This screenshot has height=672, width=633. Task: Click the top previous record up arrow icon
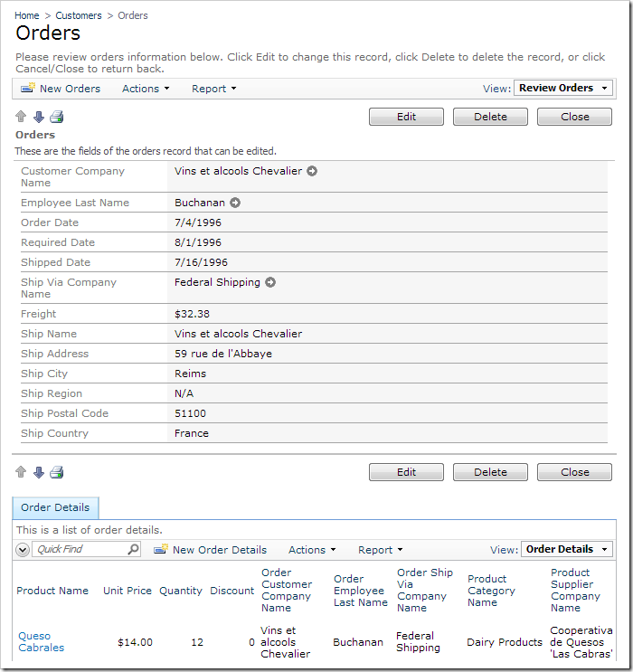pos(21,117)
